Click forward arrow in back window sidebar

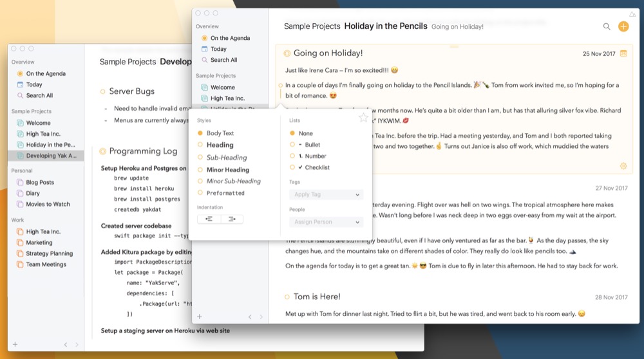click(77, 345)
